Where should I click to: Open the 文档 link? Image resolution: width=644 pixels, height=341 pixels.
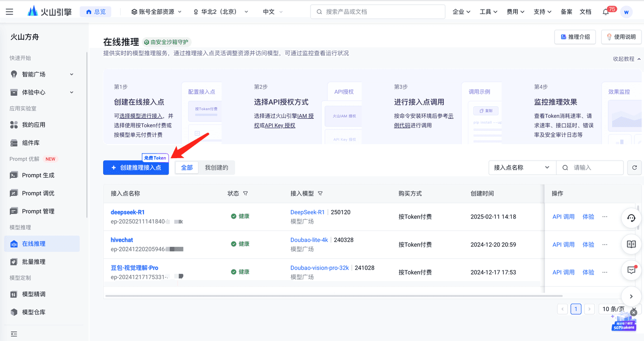[586, 12]
